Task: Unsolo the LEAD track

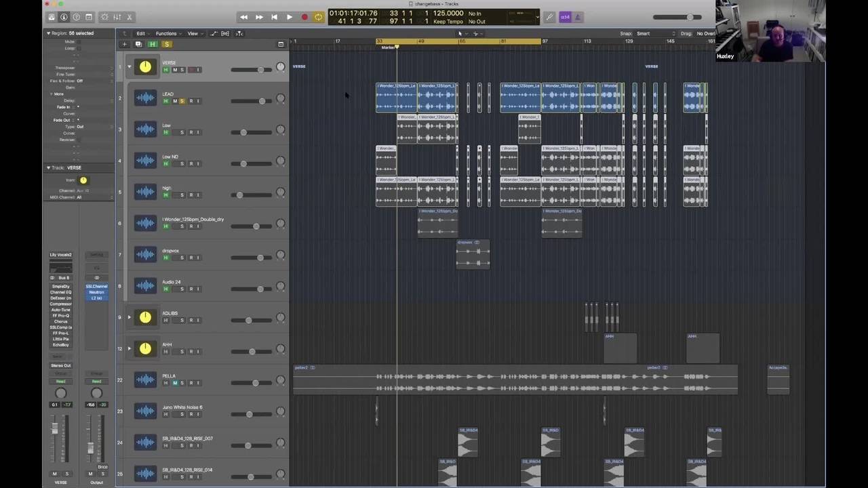Action: [x=182, y=101]
